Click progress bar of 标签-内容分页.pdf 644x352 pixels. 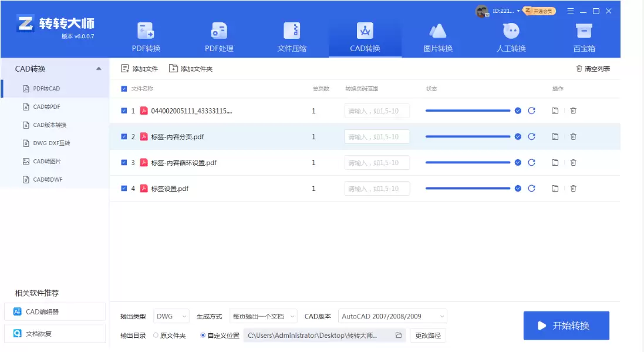pos(468,137)
